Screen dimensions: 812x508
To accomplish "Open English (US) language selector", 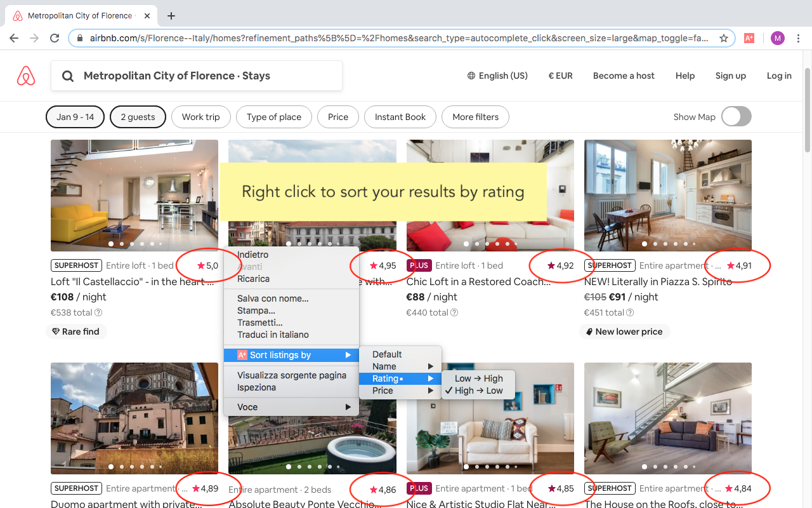I will tap(497, 76).
